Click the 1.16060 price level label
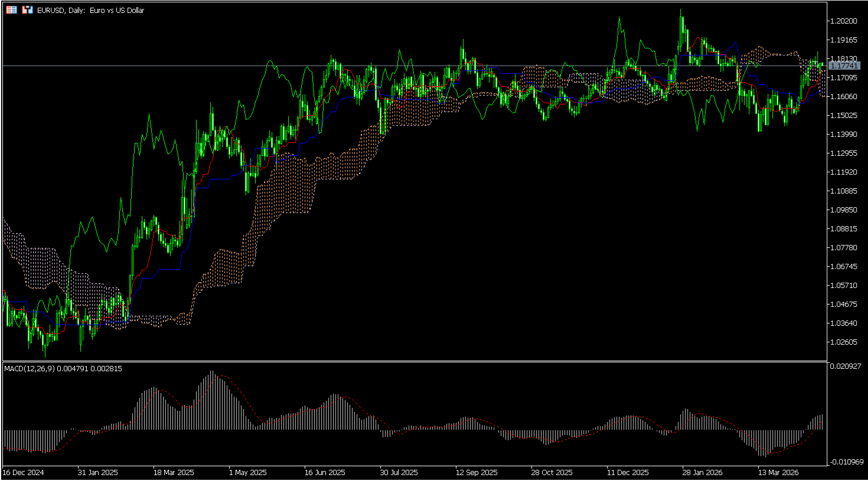 pos(843,97)
